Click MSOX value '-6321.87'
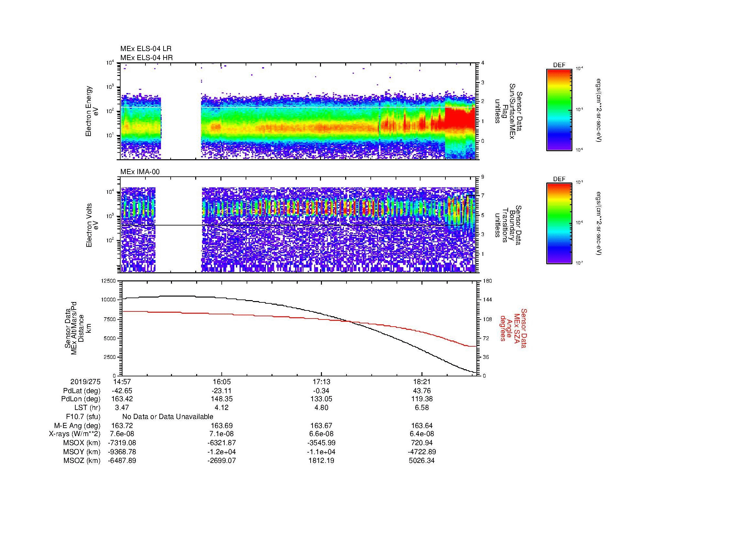The height and width of the screenshot is (534, 756). 222,443
